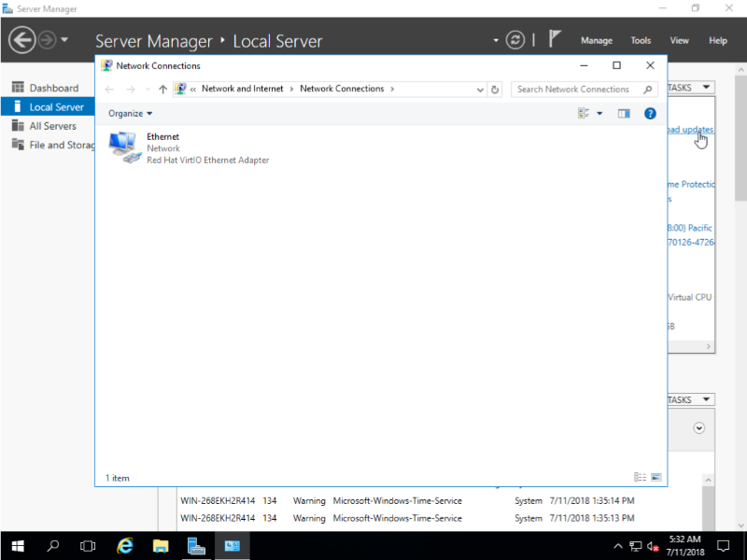Show hidden system tray icons
This screenshot has width=747, height=560.
(x=618, y=546)
